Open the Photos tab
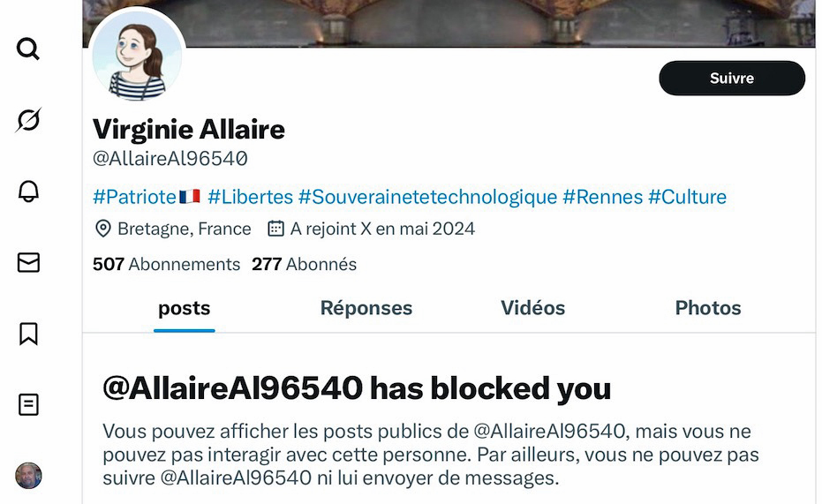Screen dimensions: 822x504 pos(708,308)
